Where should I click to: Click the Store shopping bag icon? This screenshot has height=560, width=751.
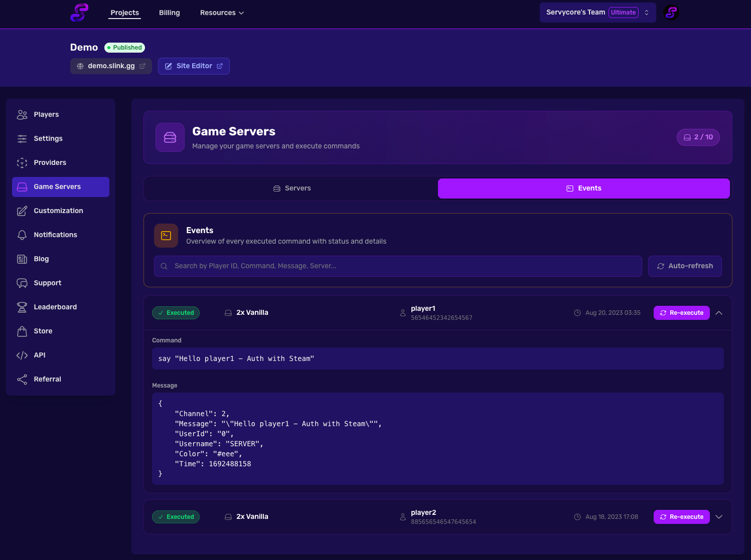pyautogui.click(x=22, y=331)
